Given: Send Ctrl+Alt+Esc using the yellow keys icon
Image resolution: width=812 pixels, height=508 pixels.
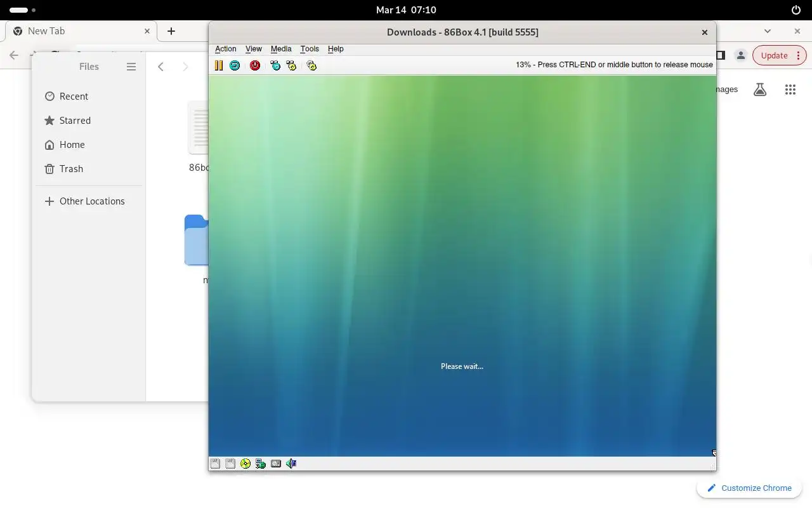Looking at the screenshot, I should pos(291,65).
